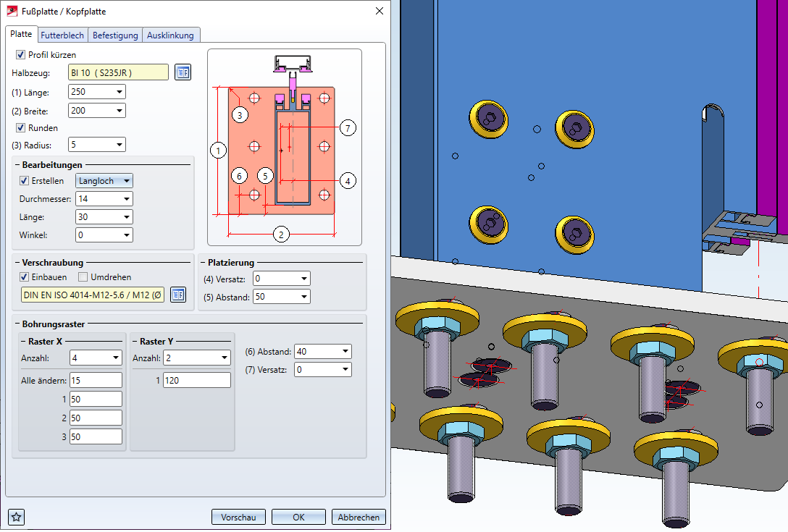The image size is (788, 532).
Task: Open the Verschraubung bolt catalog icon
Action: point(178,295)
